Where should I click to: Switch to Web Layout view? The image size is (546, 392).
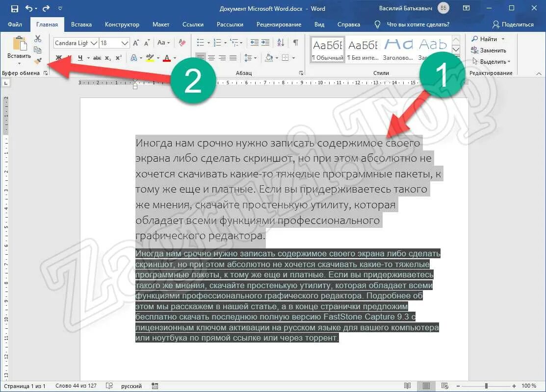click(444, 386)
